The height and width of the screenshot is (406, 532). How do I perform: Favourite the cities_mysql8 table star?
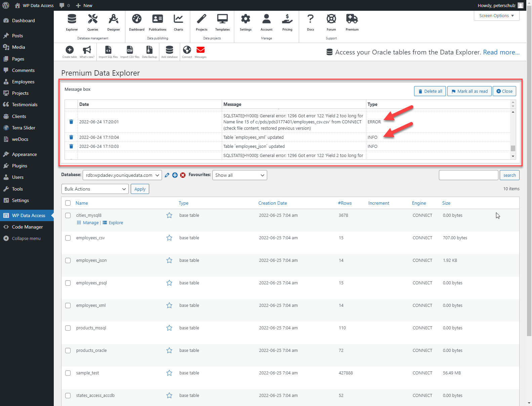pos(169,215)
